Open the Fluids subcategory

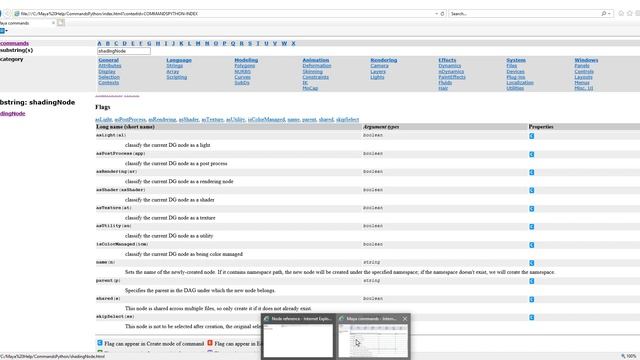[x=445, y=83]
